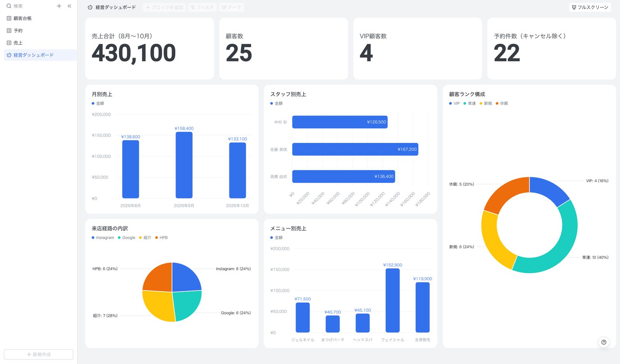620x364 pixels.
Task: Click the 中村 彩 bar showing ¥126,500
Action: coord(340,122)
